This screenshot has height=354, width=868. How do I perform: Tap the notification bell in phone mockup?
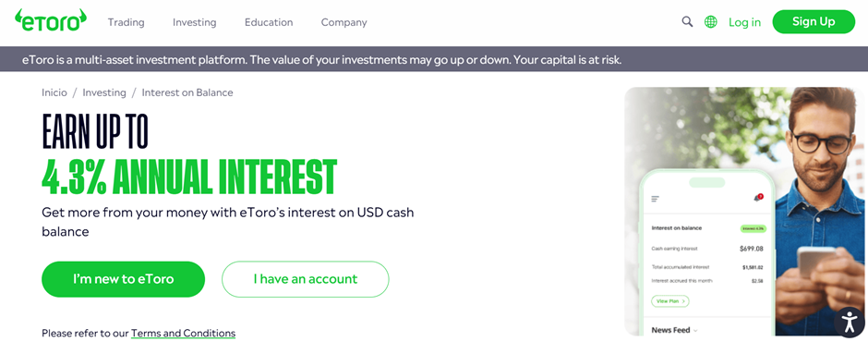click(x=758, y=197)
